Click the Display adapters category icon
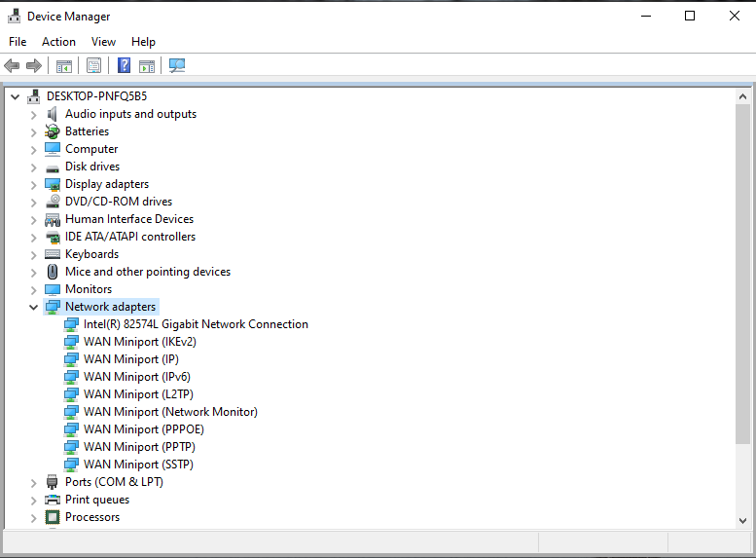The image size is (756, 558). click(x=53, y=184)
